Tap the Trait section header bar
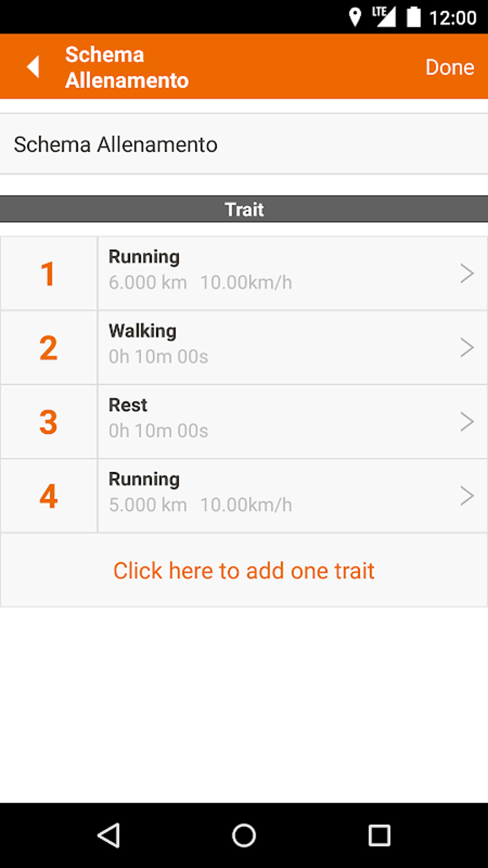Viewport: 488px width, 868px height. (244, 209)
